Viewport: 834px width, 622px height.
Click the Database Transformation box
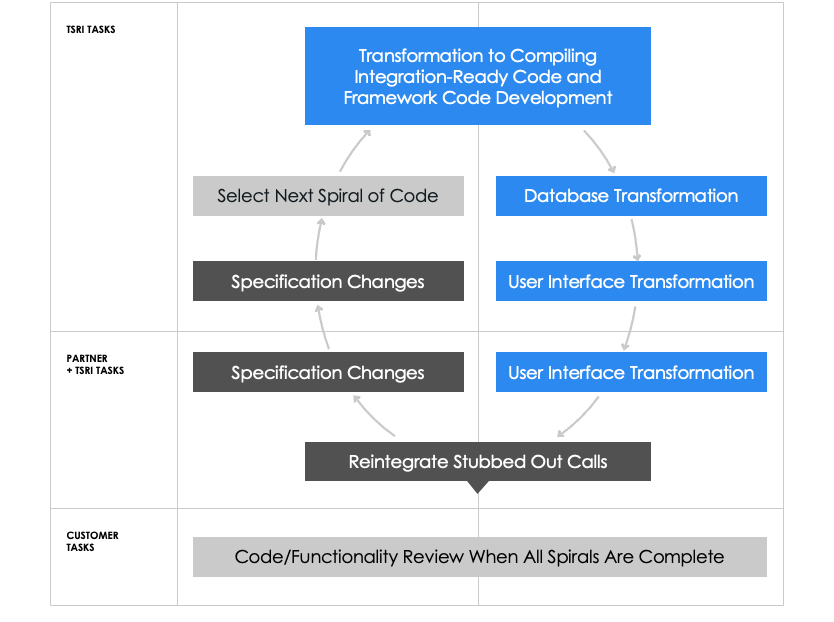[631, 196]
